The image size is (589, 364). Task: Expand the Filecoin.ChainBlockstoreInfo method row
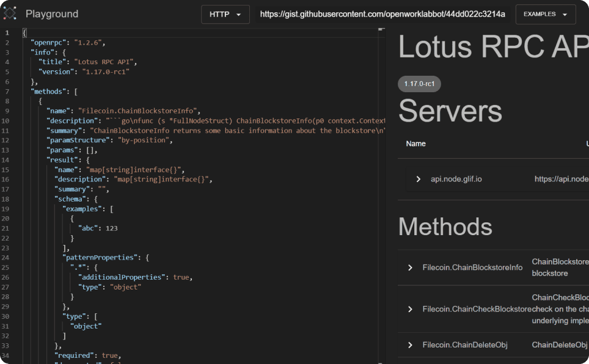click(x=410, y=268)
